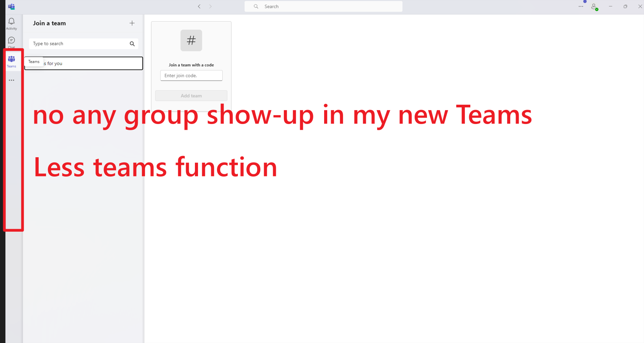Close the Teams window
644x343 pixels.
tap(640, 7)
